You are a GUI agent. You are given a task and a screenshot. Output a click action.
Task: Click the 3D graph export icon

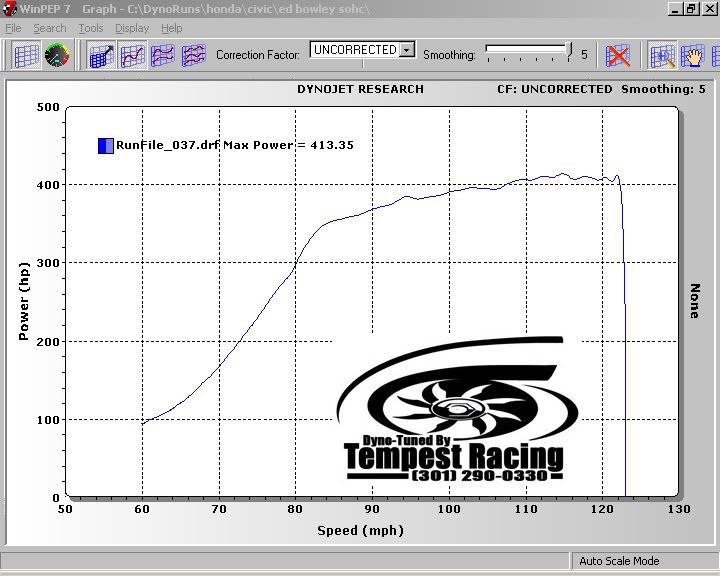pyautogui.click(x=101, y=56)
